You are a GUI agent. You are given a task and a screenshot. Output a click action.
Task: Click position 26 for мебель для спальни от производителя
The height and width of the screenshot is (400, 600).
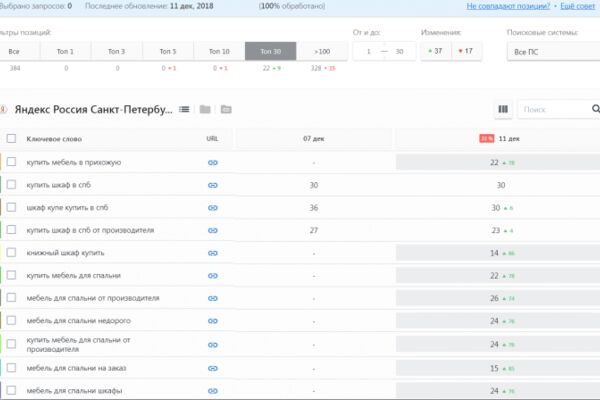pyautogui.click(x=494, y=298)
